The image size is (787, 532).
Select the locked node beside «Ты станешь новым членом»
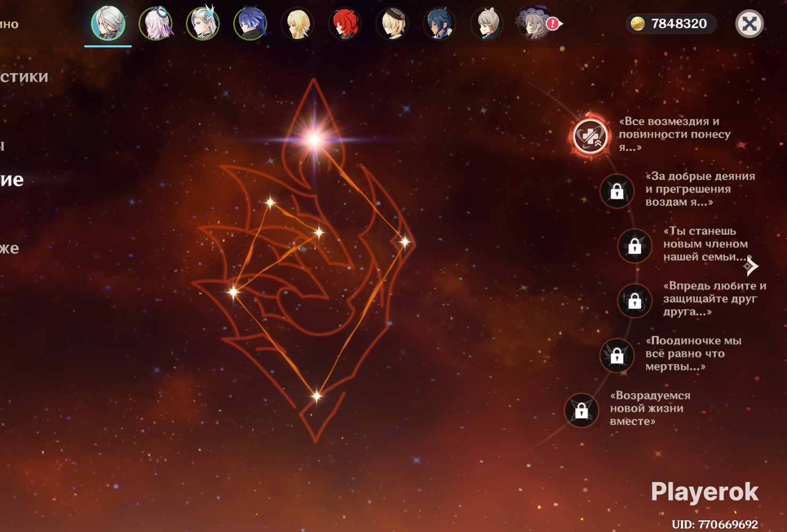(634, 246)
